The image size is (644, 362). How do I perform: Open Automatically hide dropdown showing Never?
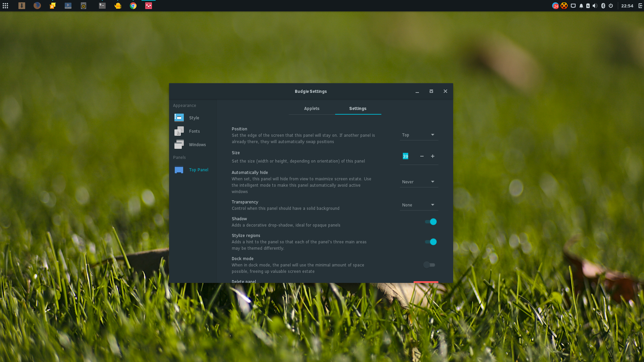coord(419,182)
